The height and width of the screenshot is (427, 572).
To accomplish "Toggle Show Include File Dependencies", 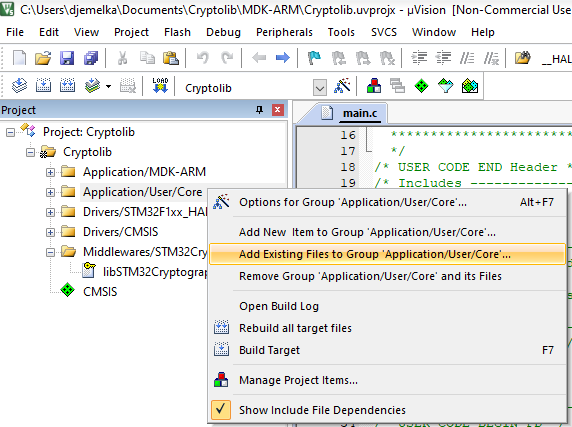I will pyautogui.click(x=387, y=410).
